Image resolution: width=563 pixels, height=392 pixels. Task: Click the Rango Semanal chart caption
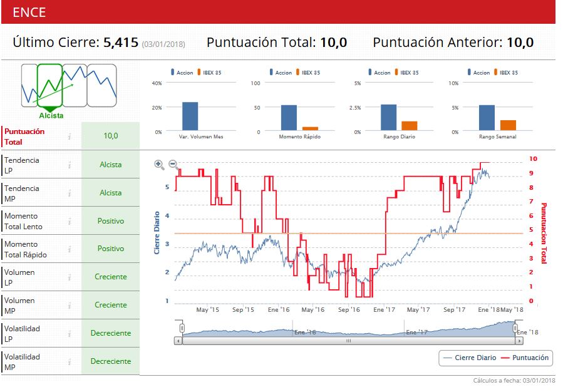click(x=497, y=137)
